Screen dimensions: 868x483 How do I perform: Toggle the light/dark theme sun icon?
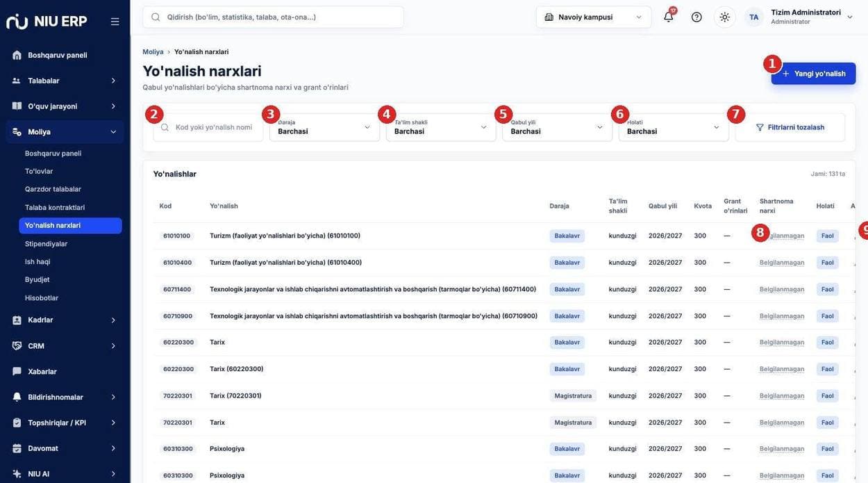point(725,17)
